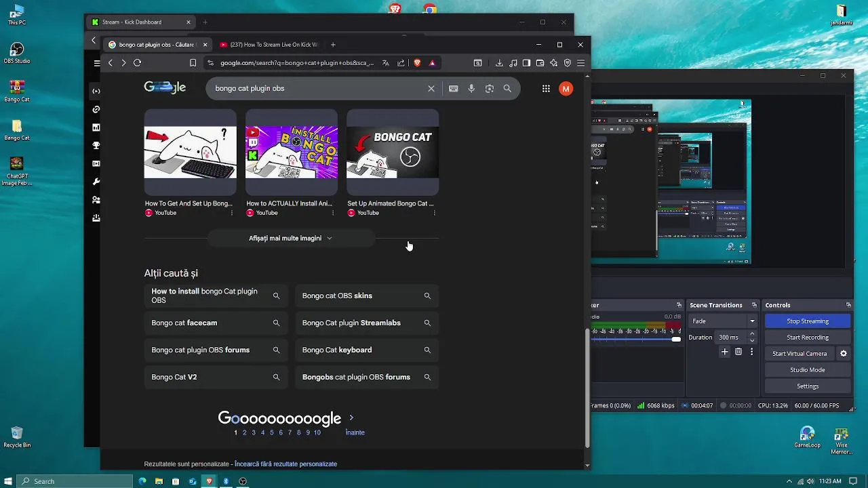Go to results page 10
The height and width of the screenshot is (488, 868).
click(317, 432)
